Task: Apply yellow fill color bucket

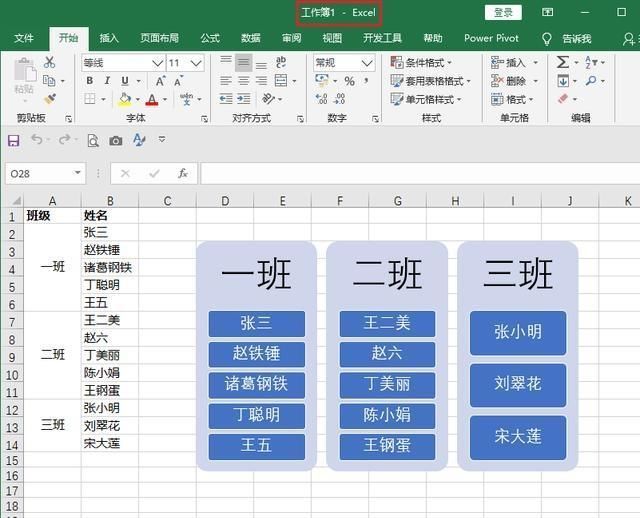Action: click(x=125, y=99)
